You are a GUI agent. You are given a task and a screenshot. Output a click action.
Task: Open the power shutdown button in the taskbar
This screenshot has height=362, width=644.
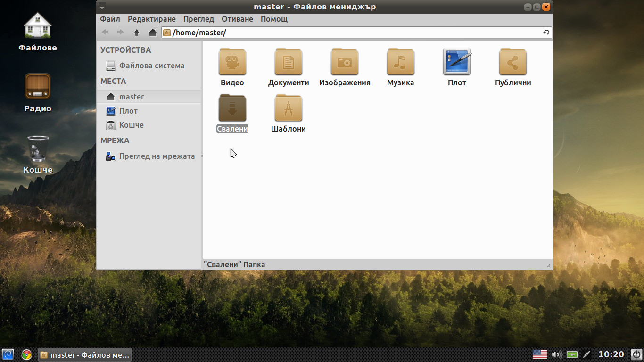(x=636, y=354)
